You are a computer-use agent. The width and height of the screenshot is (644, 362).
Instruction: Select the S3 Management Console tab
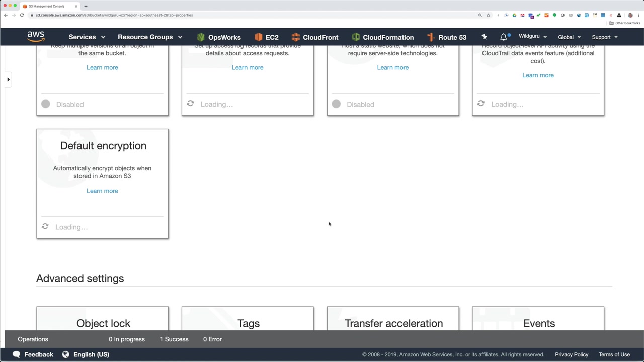(x=49, y=6)
